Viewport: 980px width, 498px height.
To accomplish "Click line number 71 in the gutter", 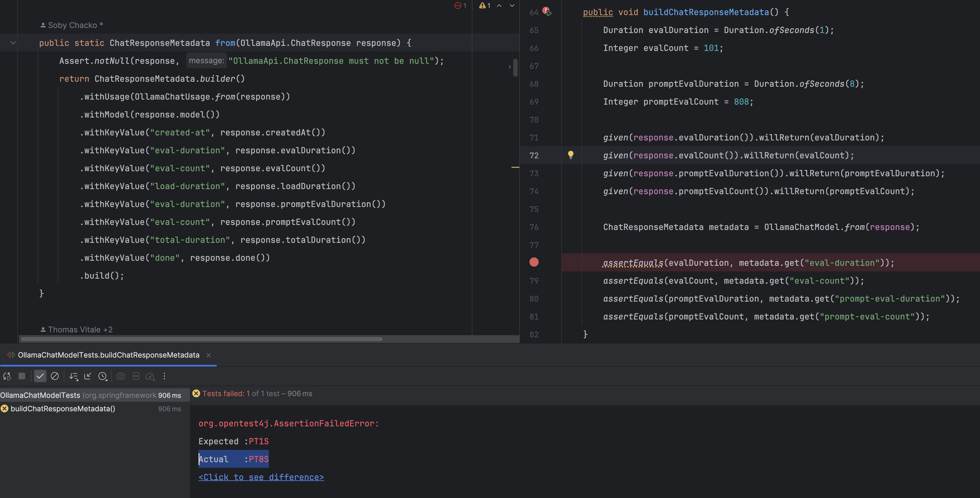I will pyautogui.click(x=534, y=137).
